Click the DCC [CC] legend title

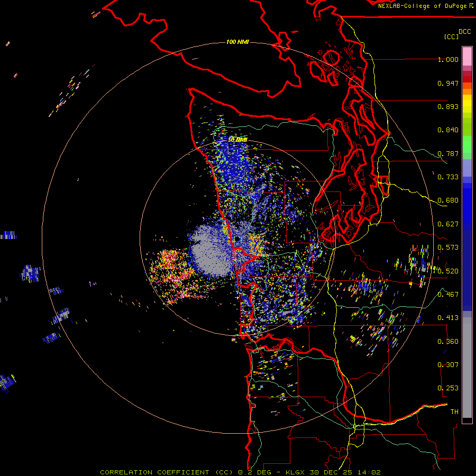pyautogui.click(x=457, y=34)
